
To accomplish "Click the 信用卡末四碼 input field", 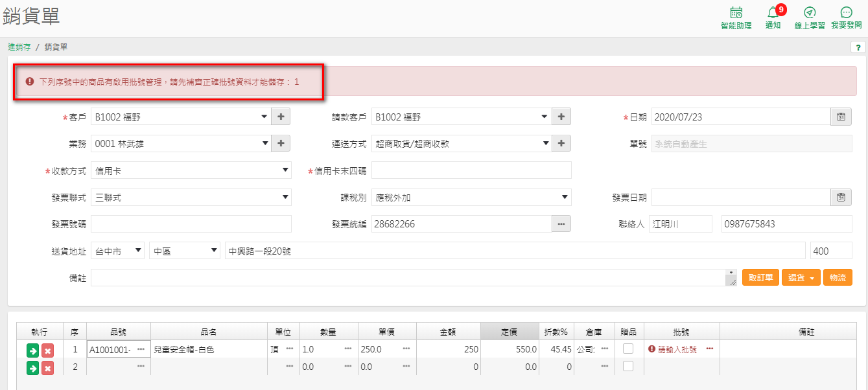I will (x=471, y=170).
